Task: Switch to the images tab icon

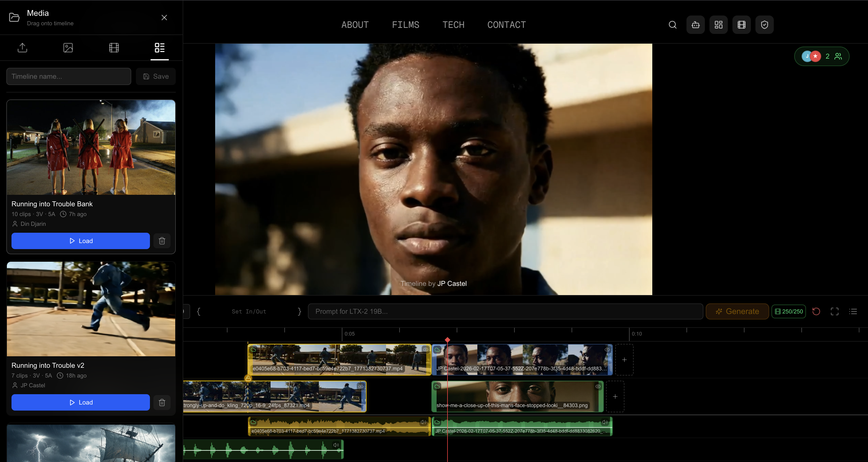Action: (68, 47)
